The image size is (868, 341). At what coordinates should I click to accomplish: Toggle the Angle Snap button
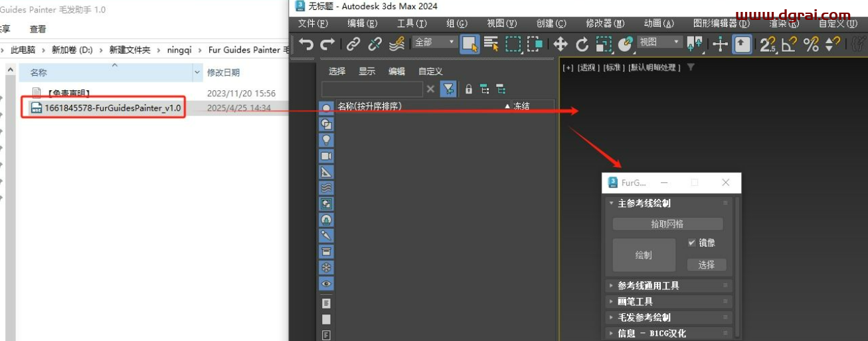(x=790, y=44)
